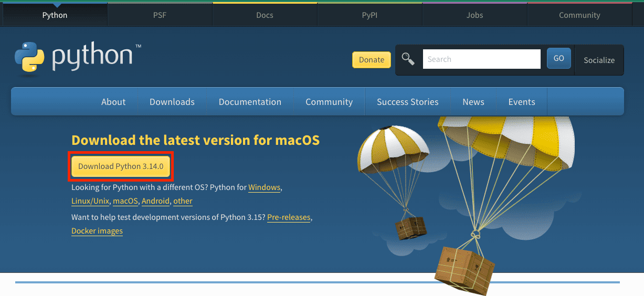Viewport: 644px width, 296px height.
Task: Expand the Downloads navigation menu
Action: [172, 102]
